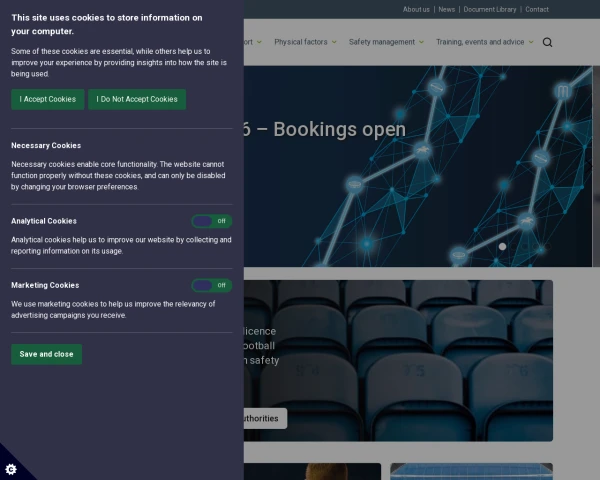Click the Marketing Cookies heading text
The image size is (600, 480).
[x=45, y=286]
